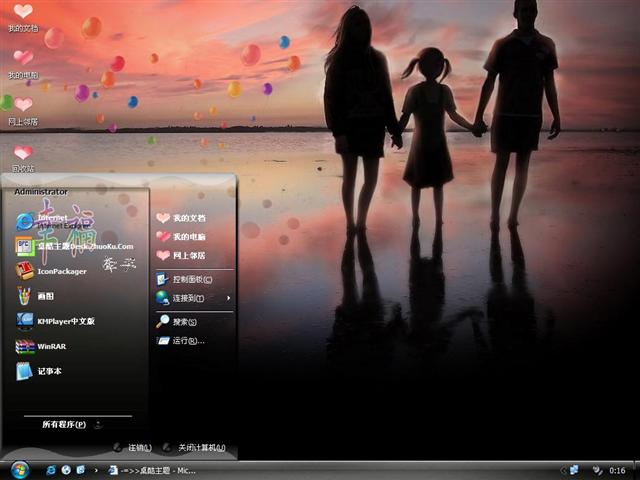
Task: Click the 关闭计算机(U) shut down button
Action: pyautogui.click(x=194, y=447)
